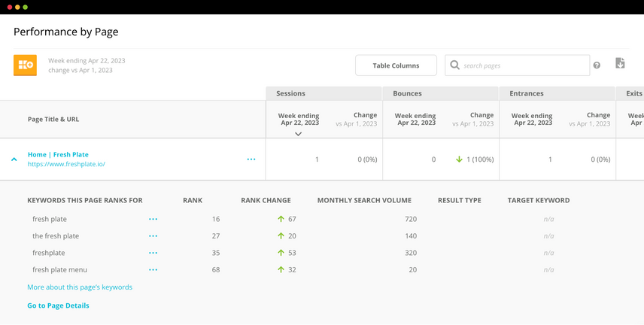
Task: Click the Performance by Page title
Action: click(x=66, y=32)
